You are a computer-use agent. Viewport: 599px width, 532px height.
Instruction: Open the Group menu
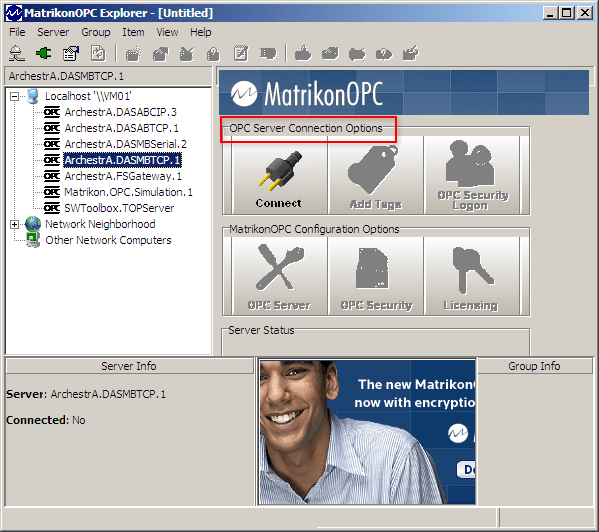pos(96,32)
